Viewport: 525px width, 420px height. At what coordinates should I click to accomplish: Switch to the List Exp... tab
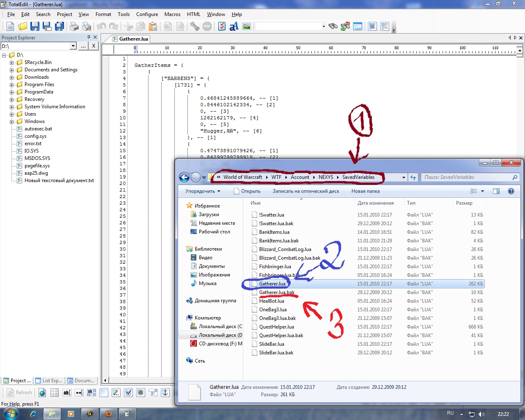coord(49,381)
